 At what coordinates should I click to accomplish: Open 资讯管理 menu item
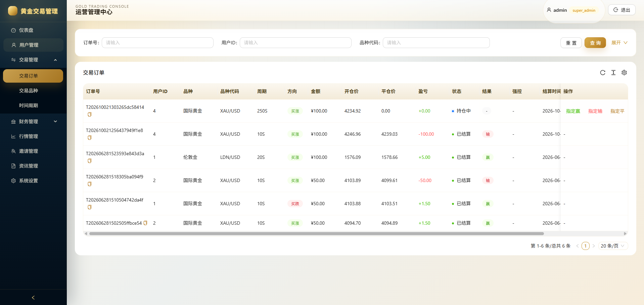pos(33,166)
